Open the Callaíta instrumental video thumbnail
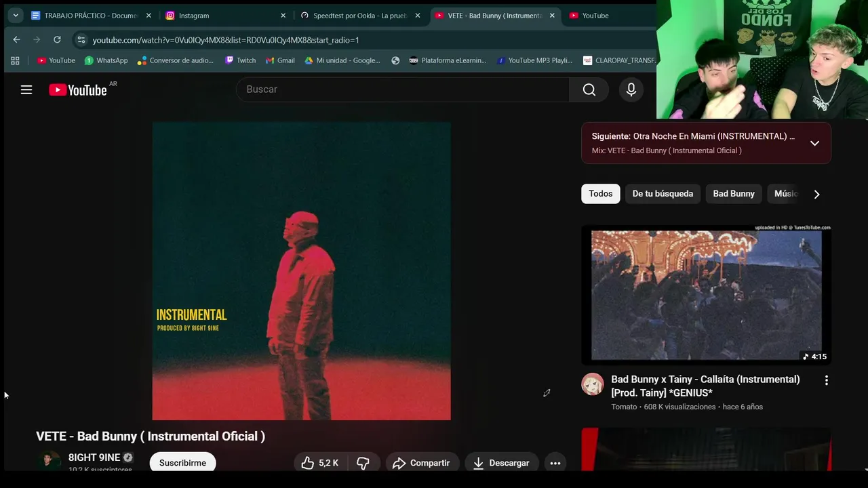Image resolution: width=868 pixels, height=488 pixels. point(706,295)
